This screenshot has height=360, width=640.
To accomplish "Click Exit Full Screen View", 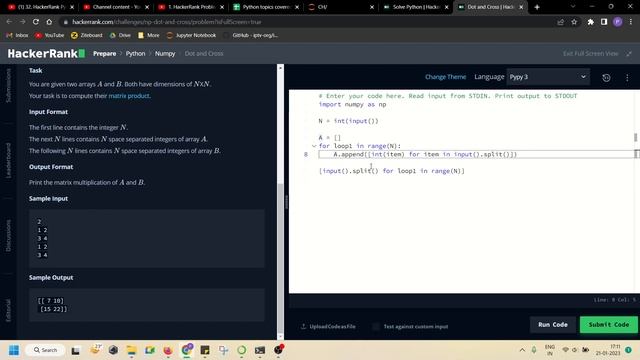I will tap(591, 53).
